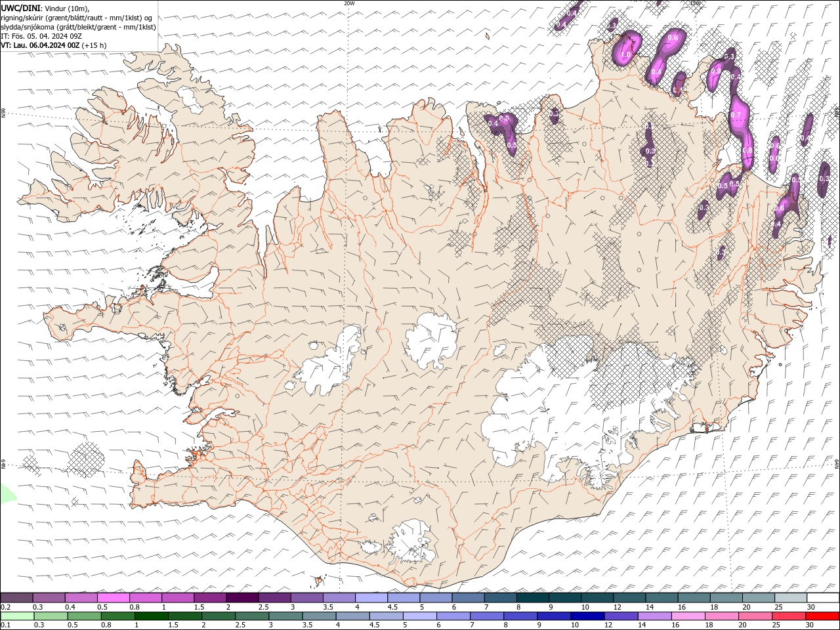
Task: Click the deep blue rain swatch between 10 and 12
Action: [587, 616]
